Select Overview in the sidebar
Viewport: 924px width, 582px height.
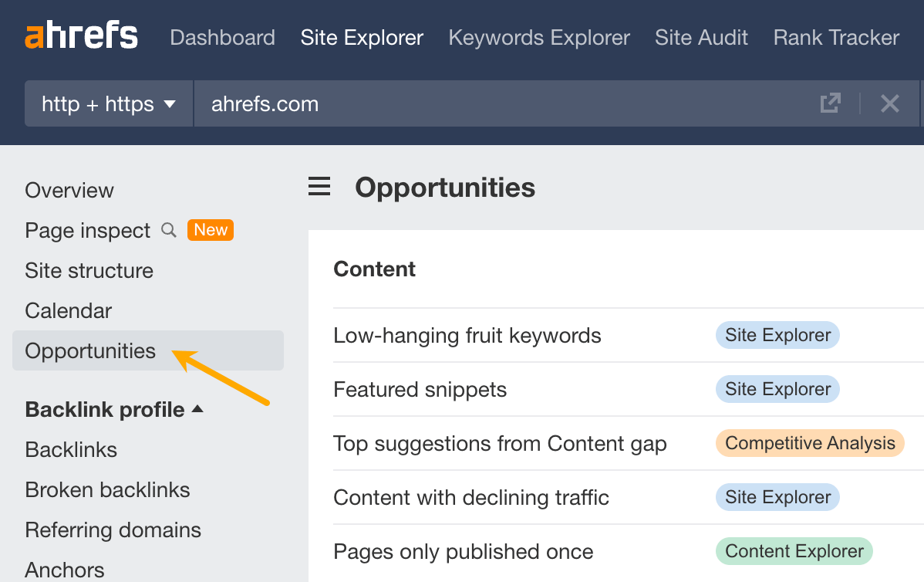[x=69, y=190]
